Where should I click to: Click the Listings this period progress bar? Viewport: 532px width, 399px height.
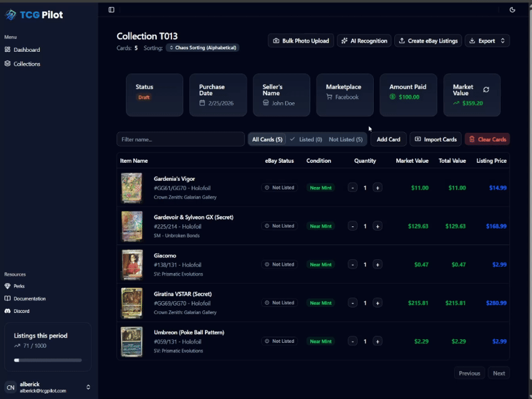(49, 360)
